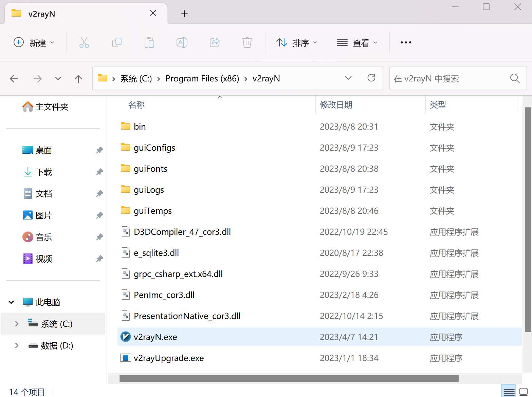Open the 排序 sort dropdown
The height and width of the screenshot is (397, 532).
pyautogui.click(x=297, y=42)
